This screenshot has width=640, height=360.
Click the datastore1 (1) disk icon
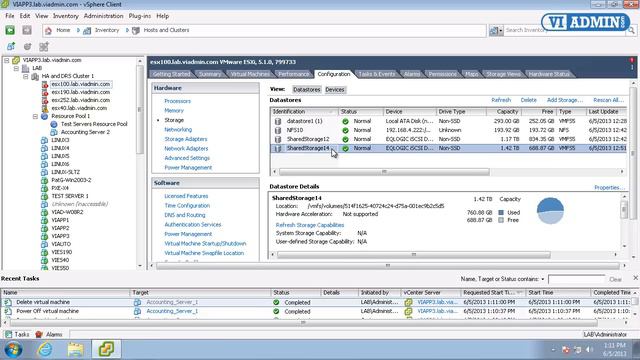tap(278, 121)
